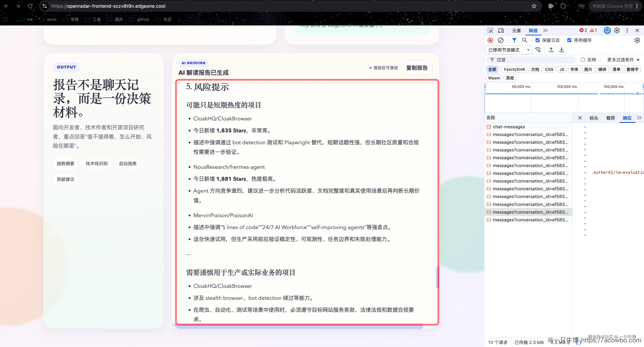644x347 pixels.
Task: View site information icon in the address bar
Action: (45, 6)
